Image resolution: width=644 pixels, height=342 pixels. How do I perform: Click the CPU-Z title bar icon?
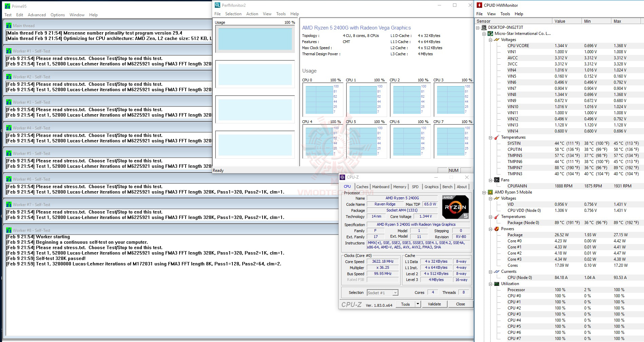[x=343, y=177]
